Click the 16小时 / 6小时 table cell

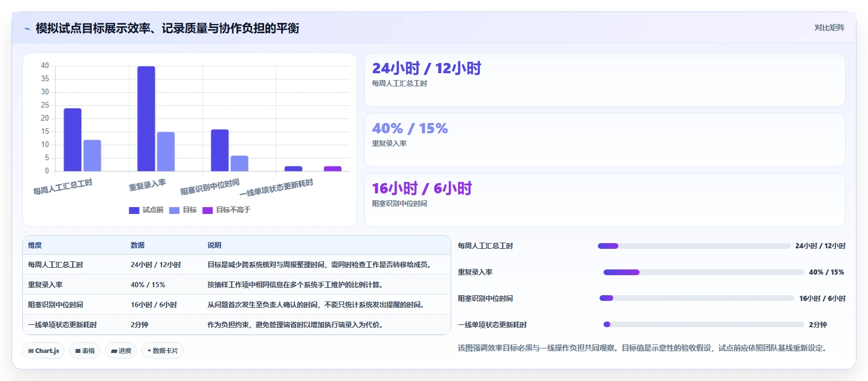point(153,305)
